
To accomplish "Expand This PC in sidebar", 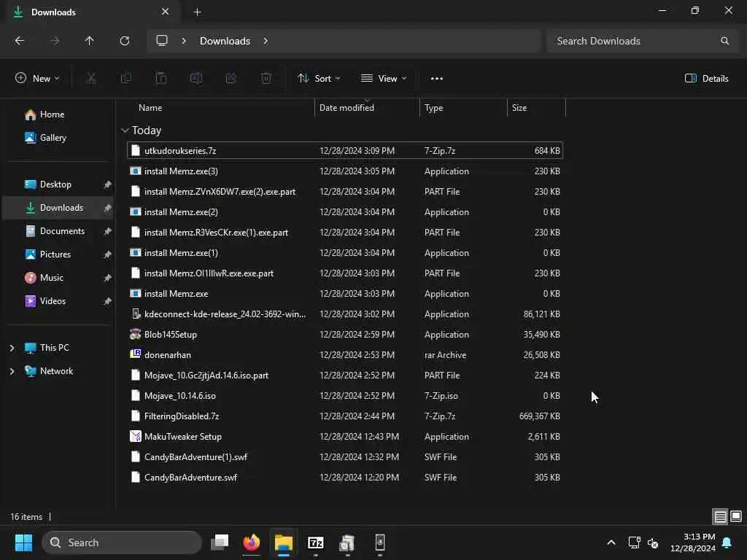I will (x=12, y=348).
